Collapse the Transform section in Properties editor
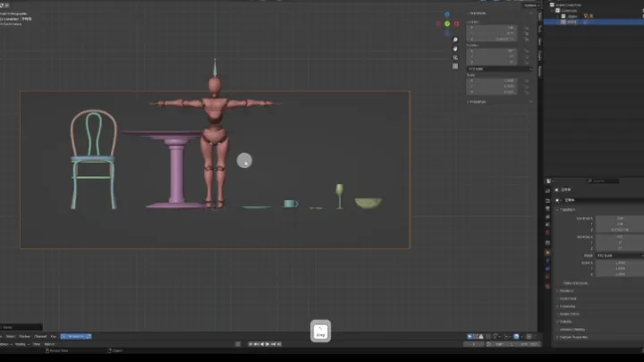 (567, 210)
